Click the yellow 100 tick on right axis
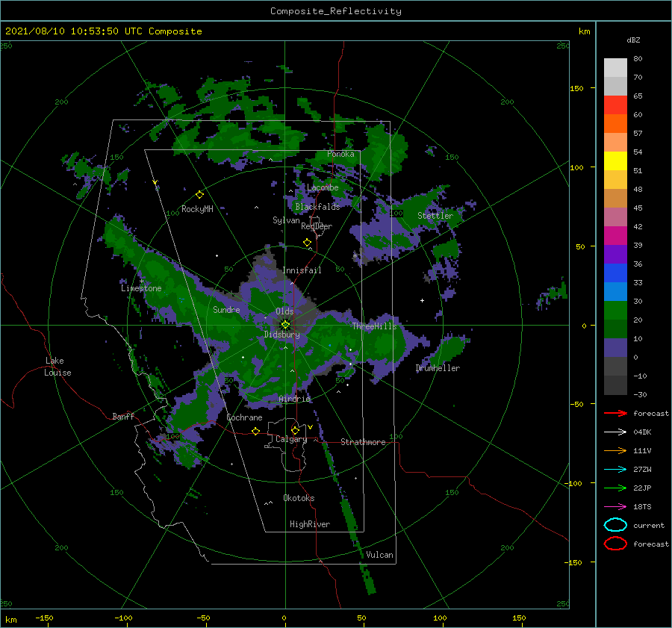Screen dimensions: 672x628 pos(576,167)
